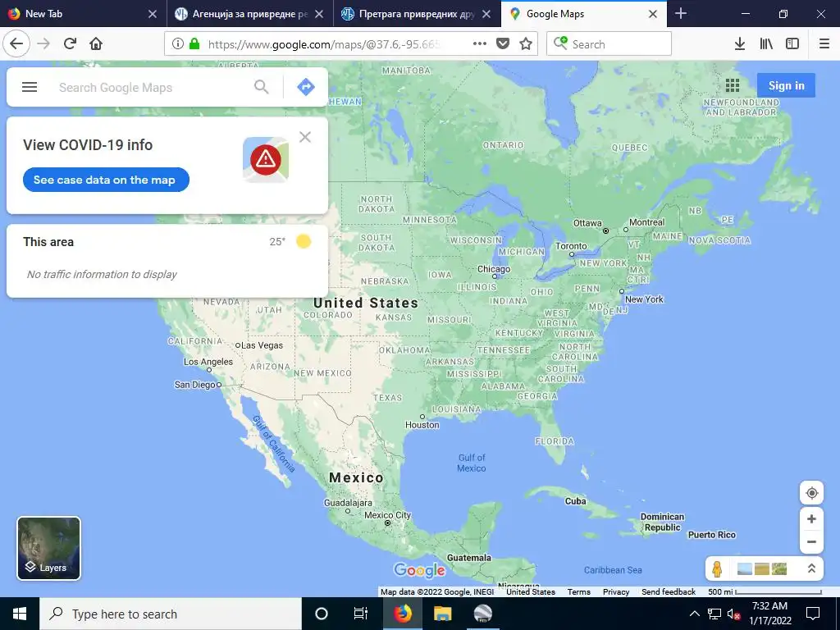Open a new browser tab
This screenshot has height=630, width=840.
(681, 13)
